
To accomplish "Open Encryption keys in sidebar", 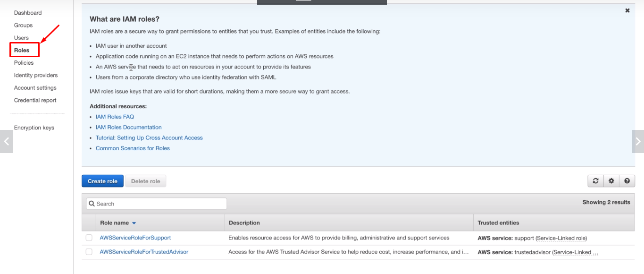I will click(34, 128).
